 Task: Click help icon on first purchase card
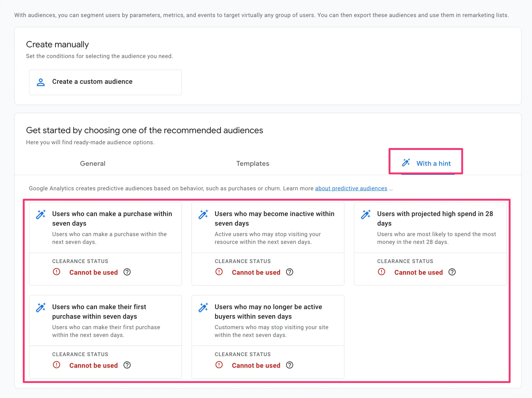[127, 365]
